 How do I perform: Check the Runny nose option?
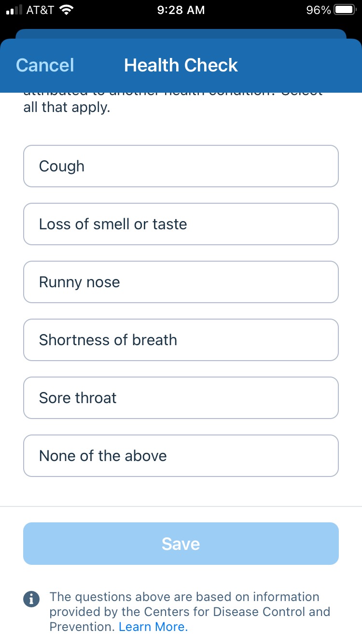click(x=181, y=282)
